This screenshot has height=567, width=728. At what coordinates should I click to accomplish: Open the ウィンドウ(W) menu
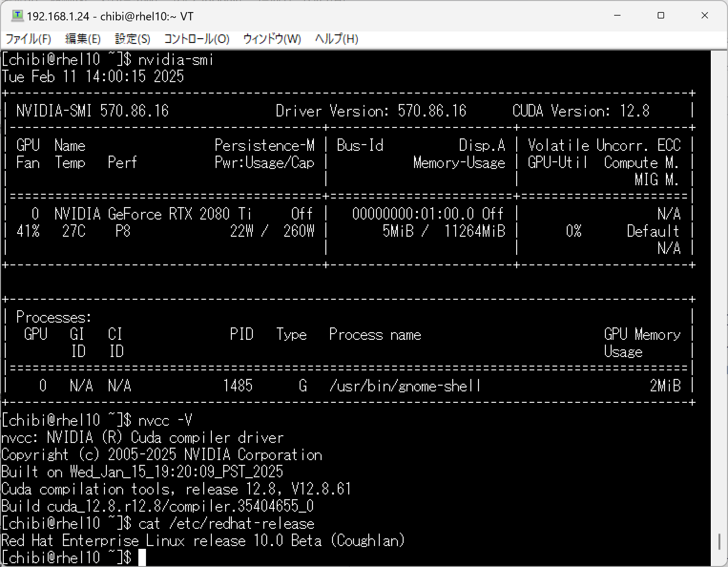click(272, 39)
